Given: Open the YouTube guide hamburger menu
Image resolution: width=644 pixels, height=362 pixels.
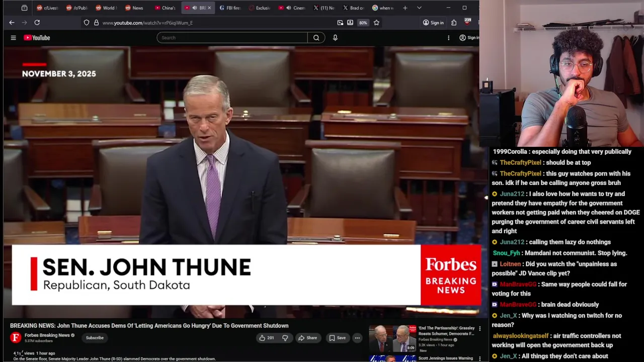Looking at the screenshot, I should point(14,38).
